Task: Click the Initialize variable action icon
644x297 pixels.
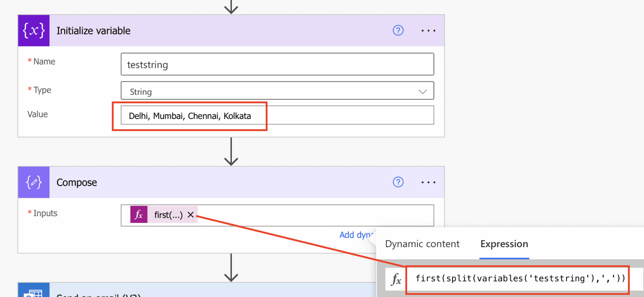Action: pyautogui.click(x=34, y=30)
